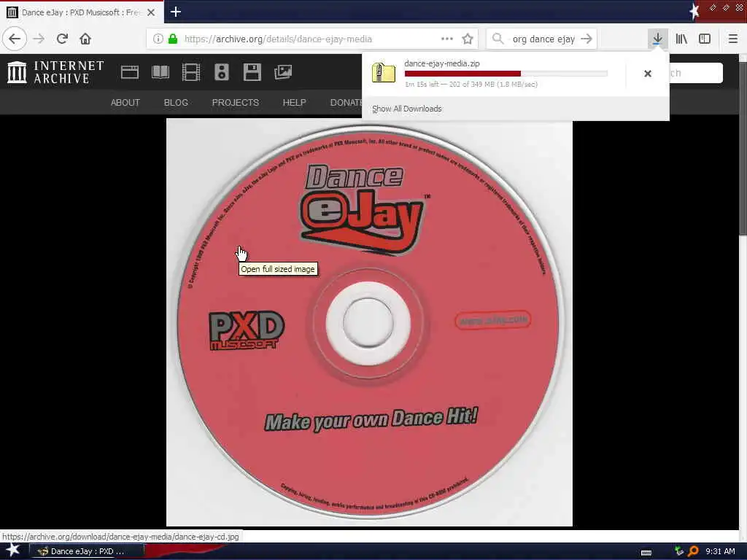Open the ABOUT menu item

125,102
